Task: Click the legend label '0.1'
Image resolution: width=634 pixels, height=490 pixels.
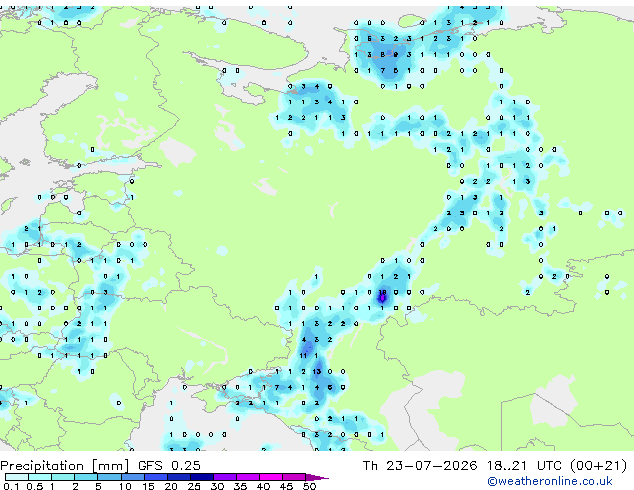Action: [11, 486]
